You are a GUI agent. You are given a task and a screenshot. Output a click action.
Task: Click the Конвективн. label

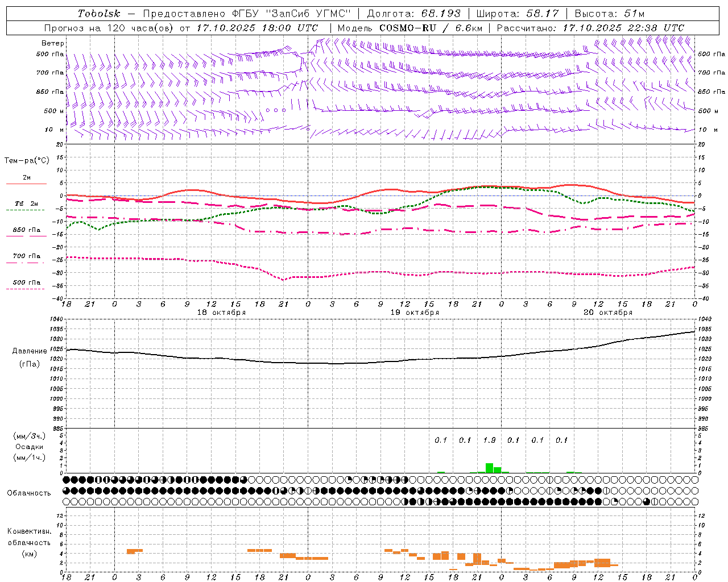click(29, 531)
